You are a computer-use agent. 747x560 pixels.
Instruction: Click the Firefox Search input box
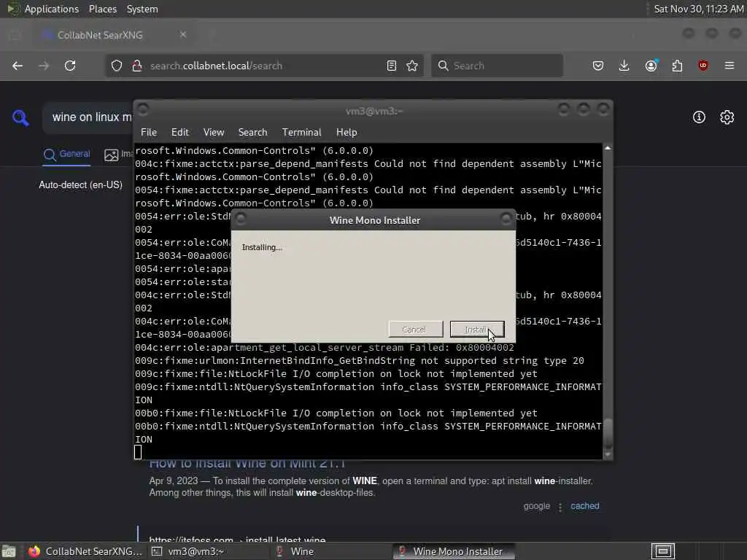[x=497, y=66]
